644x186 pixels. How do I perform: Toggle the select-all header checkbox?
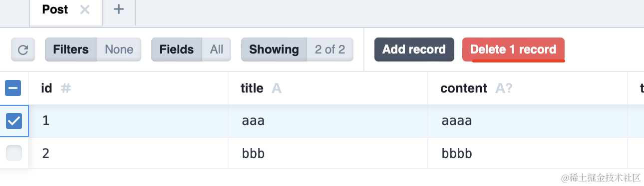13,88
